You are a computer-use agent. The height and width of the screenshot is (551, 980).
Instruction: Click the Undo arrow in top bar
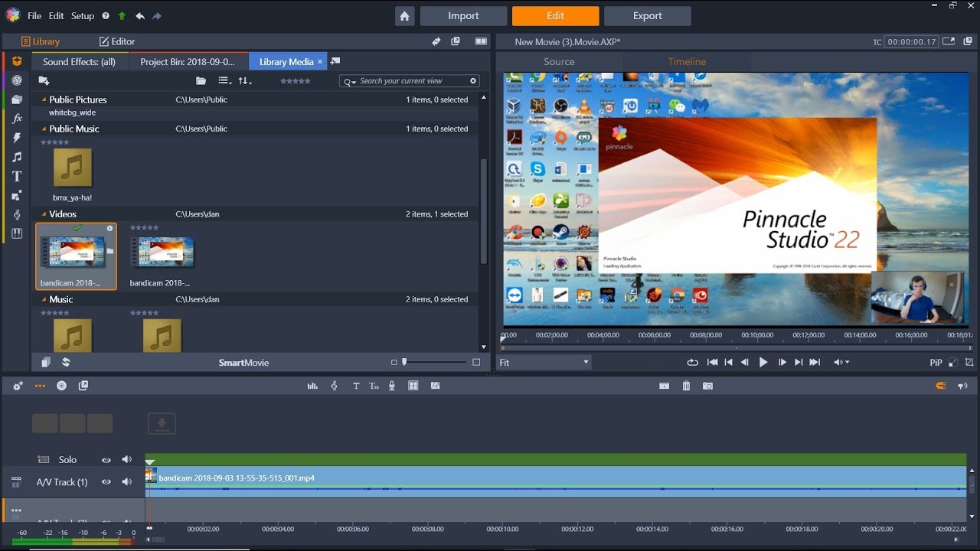click(139, 15)
